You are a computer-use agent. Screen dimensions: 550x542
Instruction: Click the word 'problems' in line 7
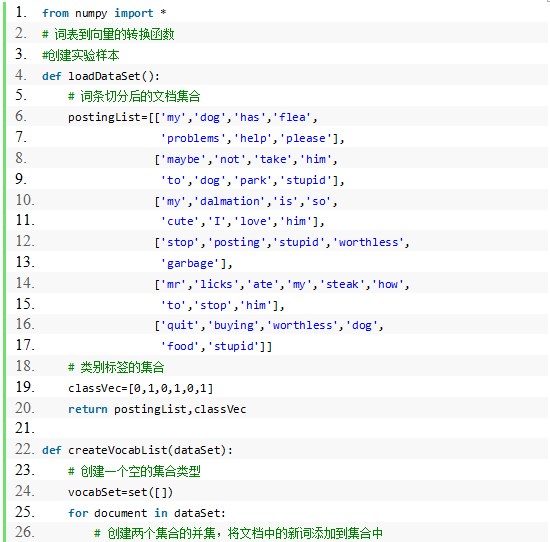(193, 138)
